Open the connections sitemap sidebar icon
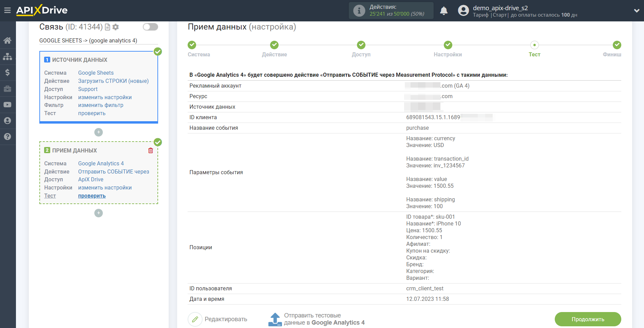644x328 pixels. [7, 56]
